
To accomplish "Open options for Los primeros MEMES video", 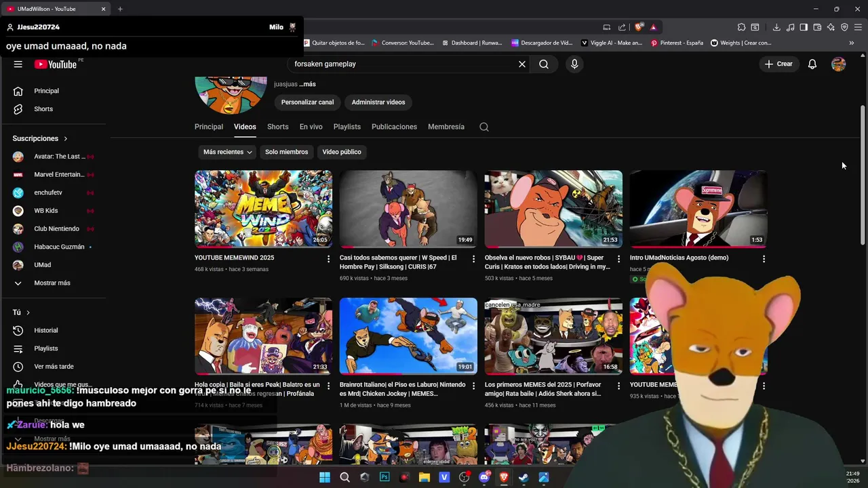I will [618, 386].
